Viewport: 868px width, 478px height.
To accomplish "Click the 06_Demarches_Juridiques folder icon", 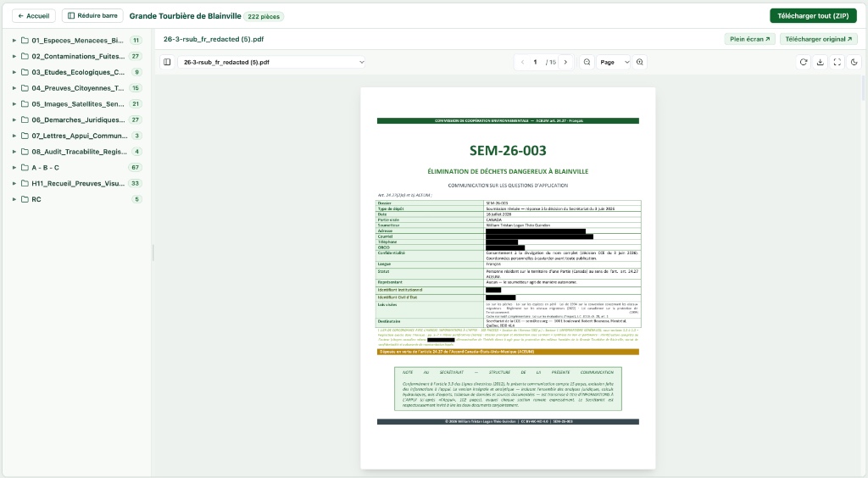I will point(25,119).
